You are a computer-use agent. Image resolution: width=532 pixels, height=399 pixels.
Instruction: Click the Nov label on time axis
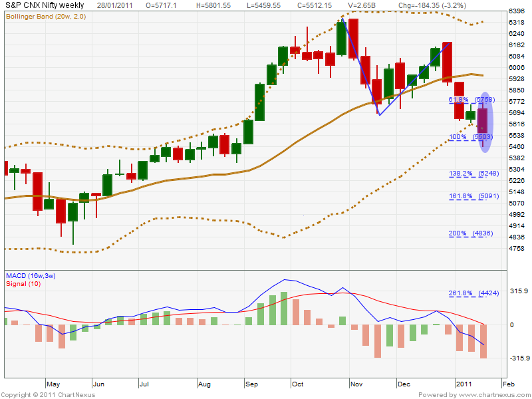click(356, 384)
